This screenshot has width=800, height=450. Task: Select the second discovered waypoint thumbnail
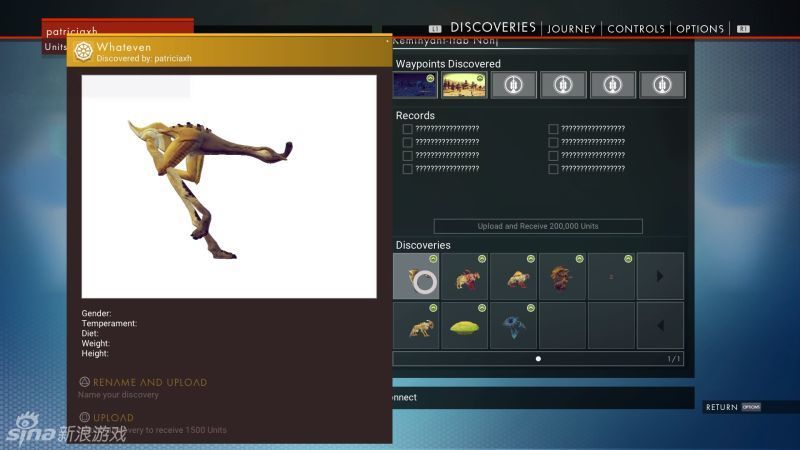pos(464,85)
